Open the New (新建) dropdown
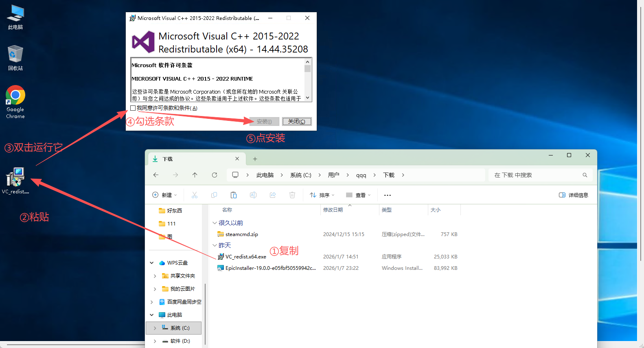This screenshot has width=644, height=348. pos(165,195)
